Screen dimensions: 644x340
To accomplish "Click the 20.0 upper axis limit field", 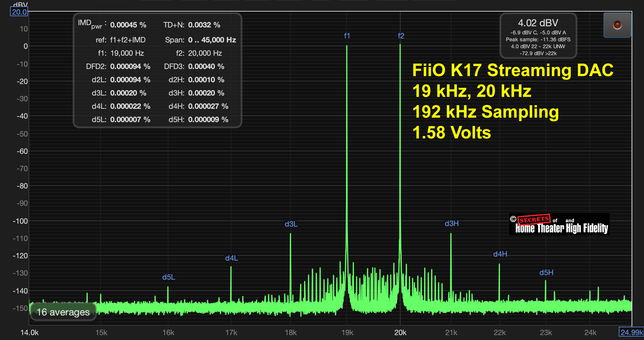I will [x=19, y=12].
